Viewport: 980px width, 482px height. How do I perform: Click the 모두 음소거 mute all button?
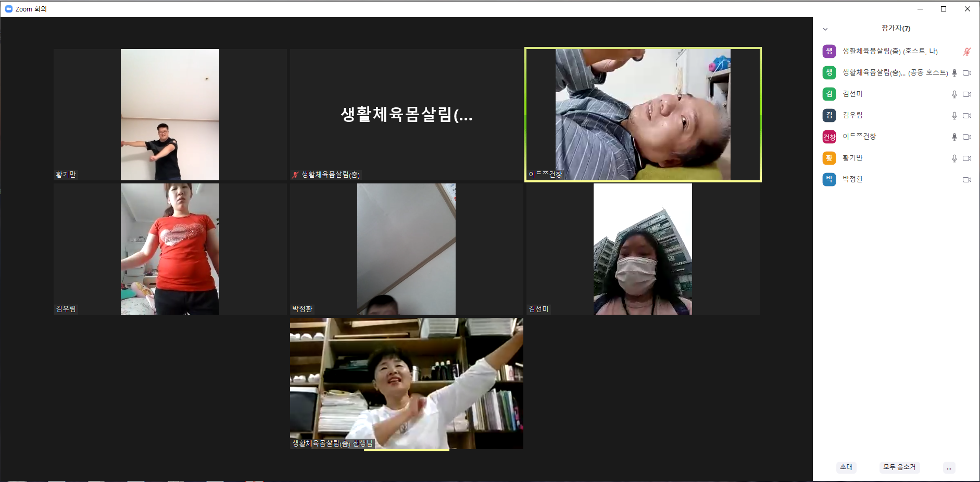899,467
